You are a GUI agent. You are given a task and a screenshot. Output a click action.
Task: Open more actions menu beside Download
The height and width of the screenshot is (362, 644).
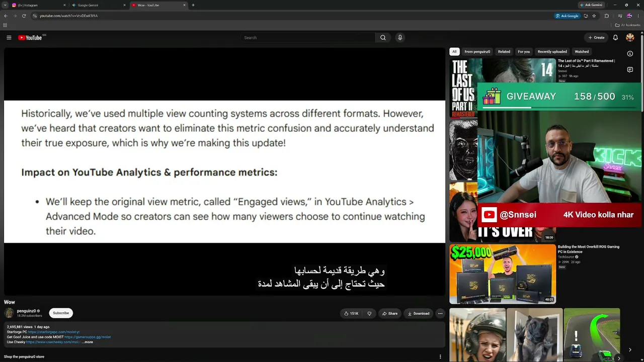(x=440, y=313)
